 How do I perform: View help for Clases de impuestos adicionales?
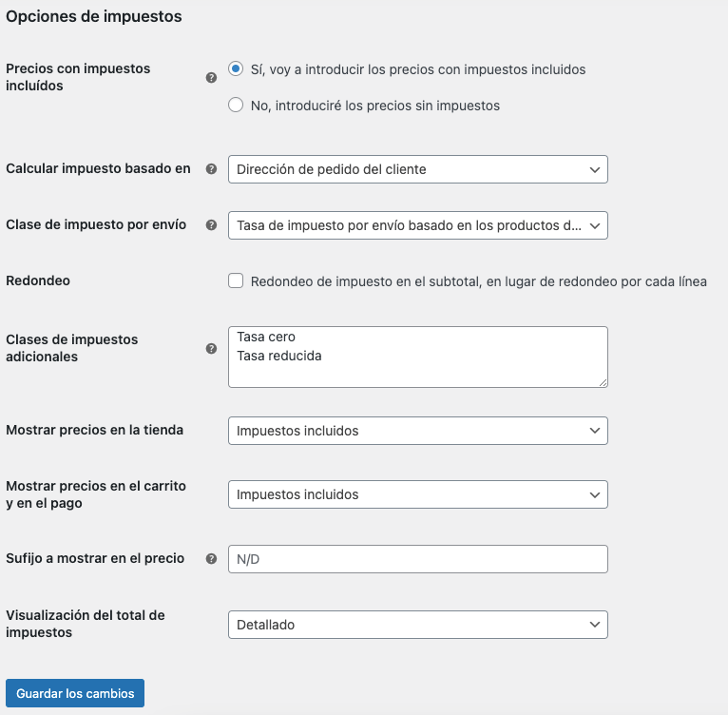tap(211, 348)
